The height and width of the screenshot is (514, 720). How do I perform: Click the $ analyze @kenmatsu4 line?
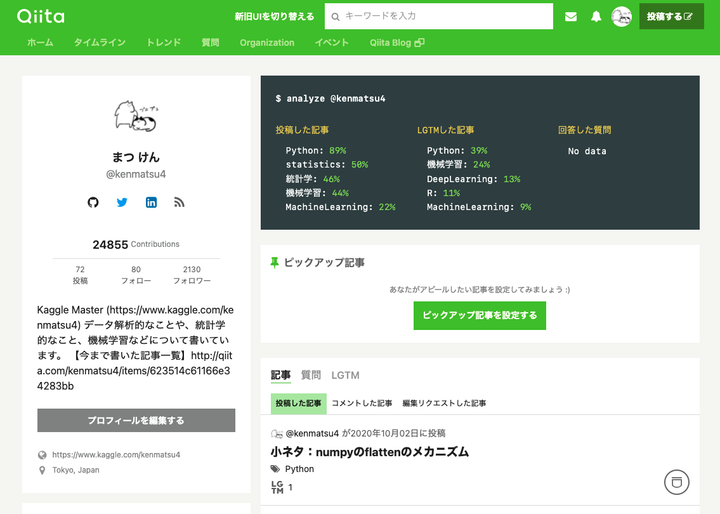click(331, 99)
